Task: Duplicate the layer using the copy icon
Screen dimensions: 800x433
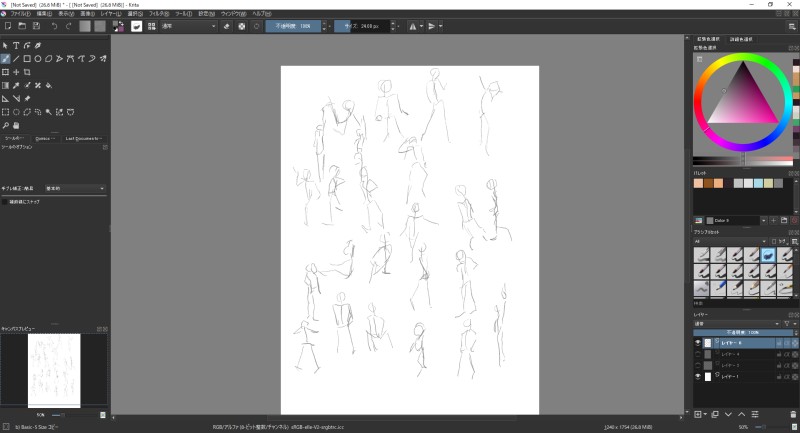Action: (x=715, y=414)
